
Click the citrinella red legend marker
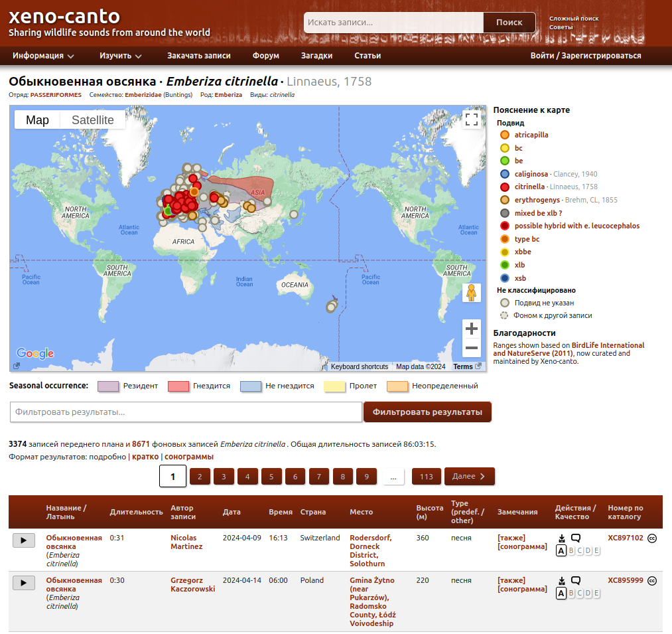pos(505,187)
